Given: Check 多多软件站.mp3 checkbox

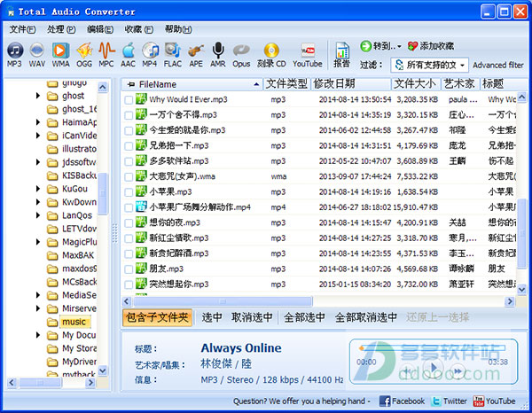Looking at the screenshot, I should coord(129,161).
